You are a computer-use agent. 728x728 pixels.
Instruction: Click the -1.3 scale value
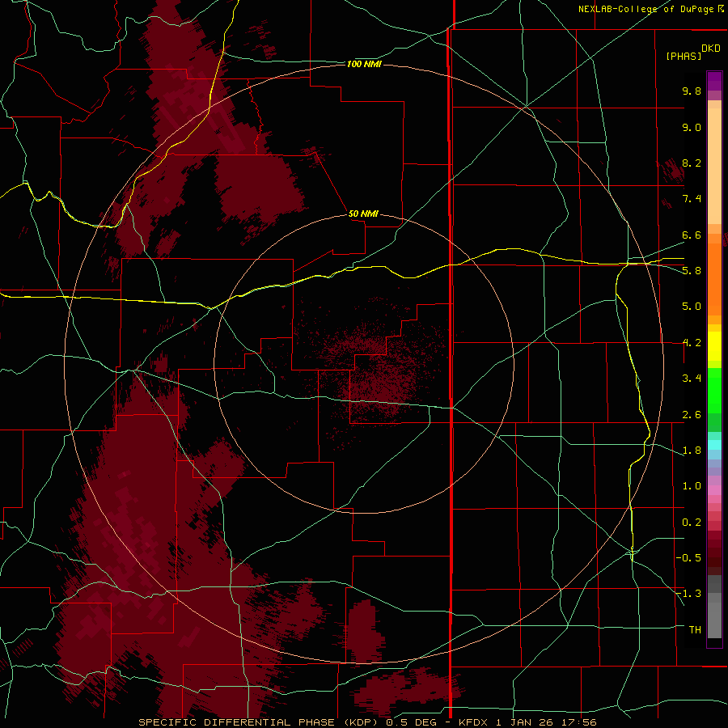tap(688, 594)
